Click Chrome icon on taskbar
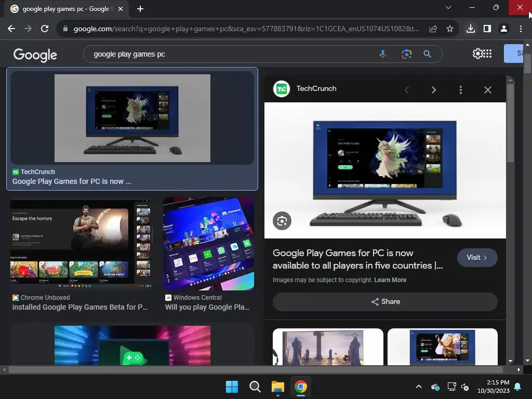This screenshot has height=399, width=532. click(x=301, y=387)
